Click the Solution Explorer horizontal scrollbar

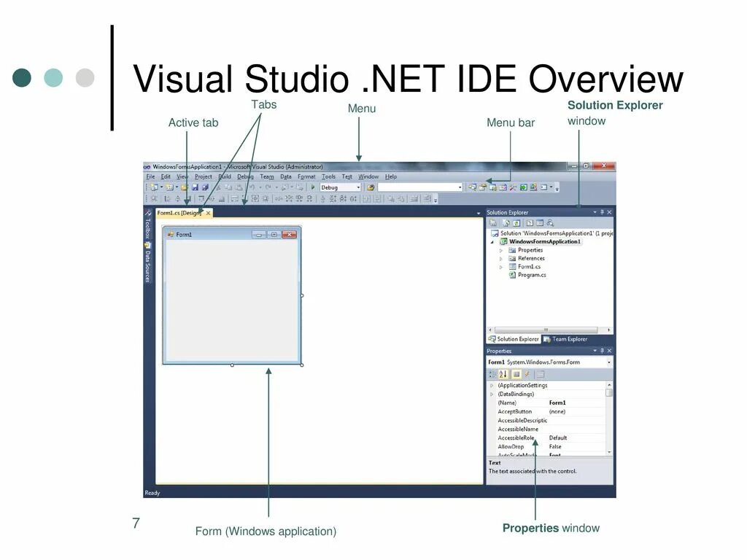tap(546, 330)
